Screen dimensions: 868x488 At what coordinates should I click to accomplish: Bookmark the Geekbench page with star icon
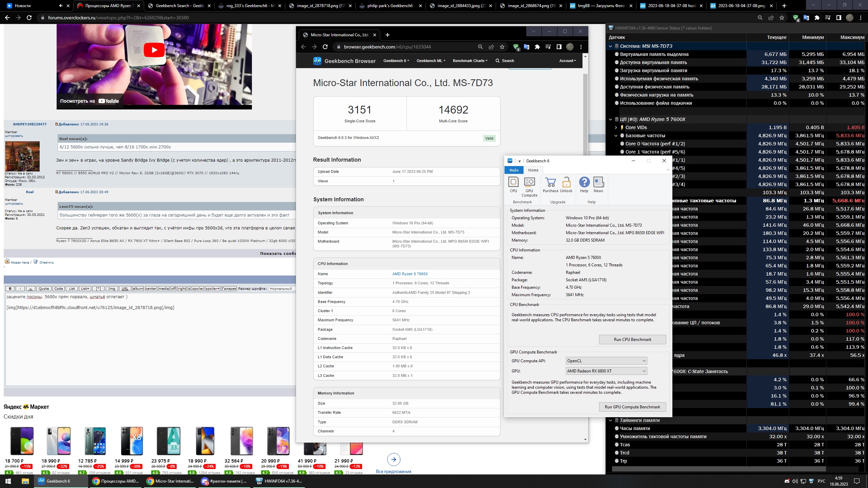point(502,47)
